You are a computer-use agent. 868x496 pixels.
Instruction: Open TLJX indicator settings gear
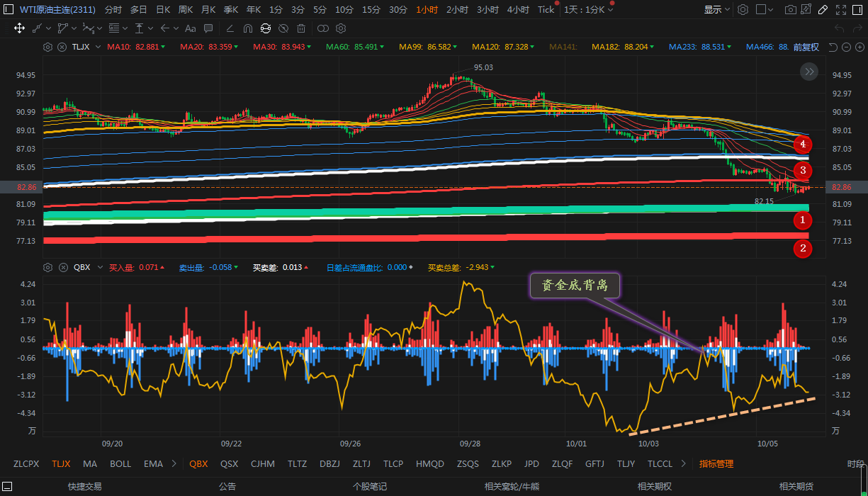[x=47, y=47]
